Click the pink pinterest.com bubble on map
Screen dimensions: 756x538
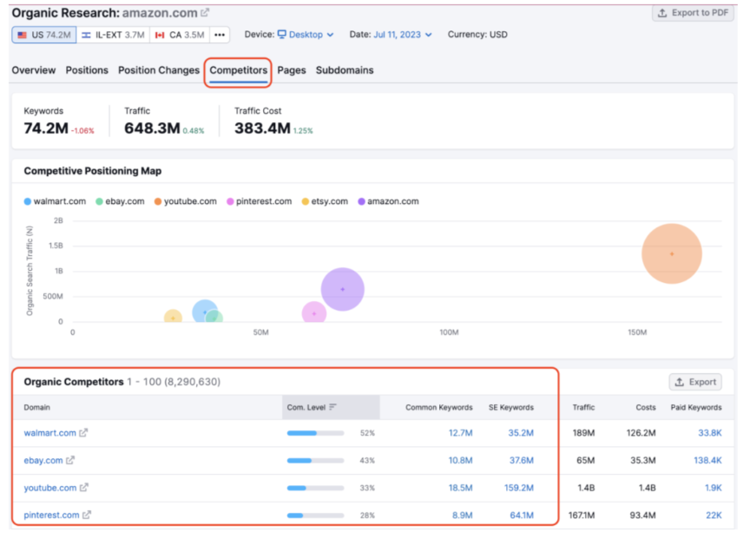click(314, 313)
